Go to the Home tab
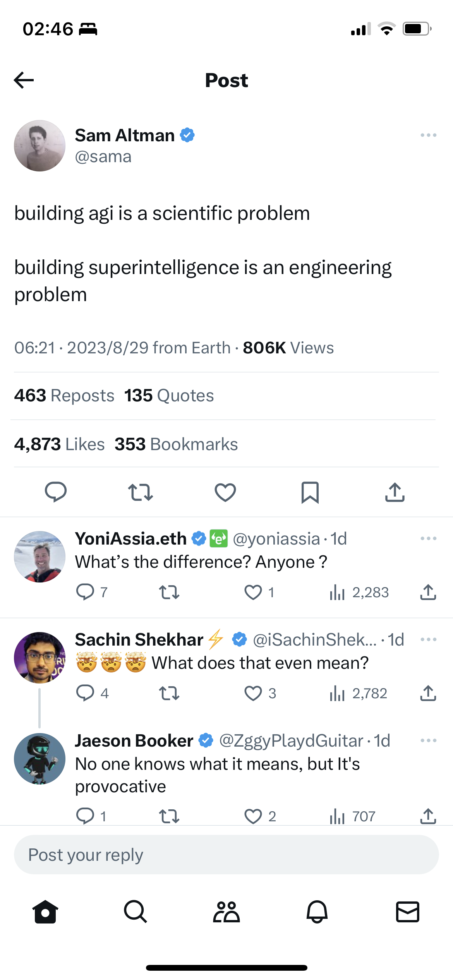The image size is (453, 980). click(45, 911)
